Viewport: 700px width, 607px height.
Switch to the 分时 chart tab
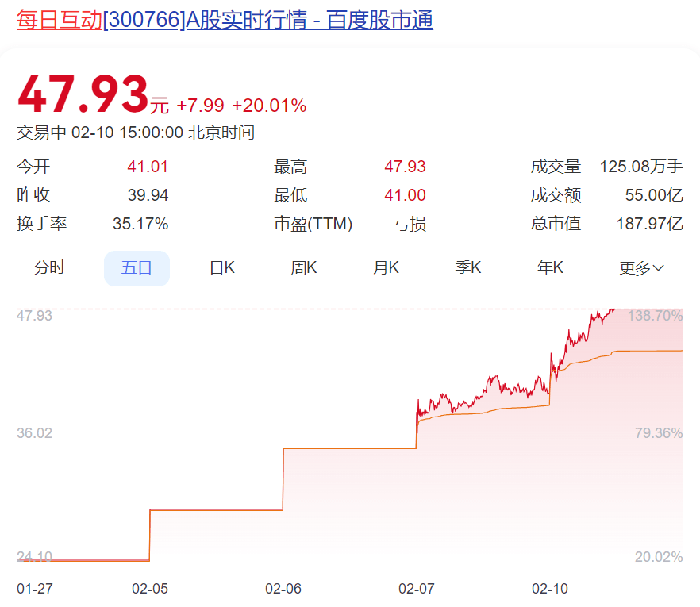point(49,268)
